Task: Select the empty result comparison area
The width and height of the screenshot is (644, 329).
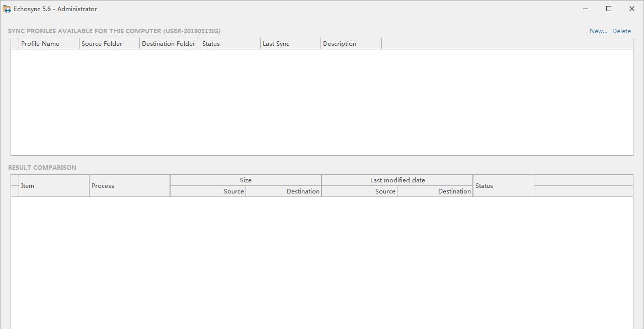Action: pyautogui.click(x=322, y=262)
